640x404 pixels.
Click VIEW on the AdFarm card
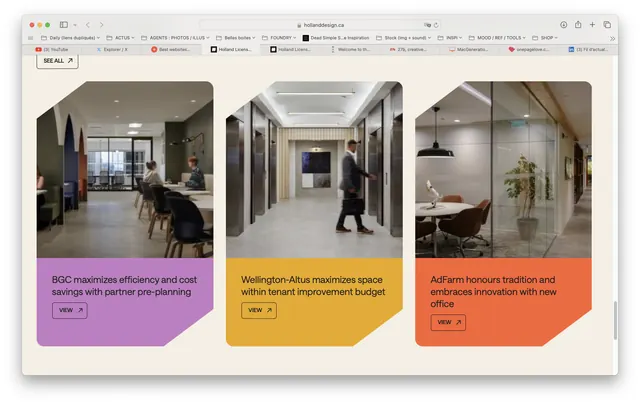448,322
